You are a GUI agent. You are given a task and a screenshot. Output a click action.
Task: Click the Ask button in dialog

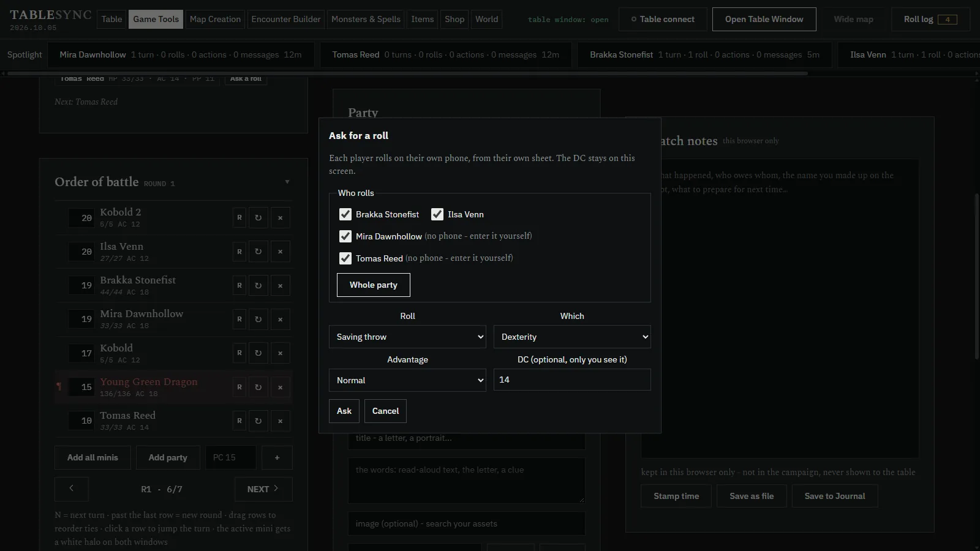tap(344, 411)
